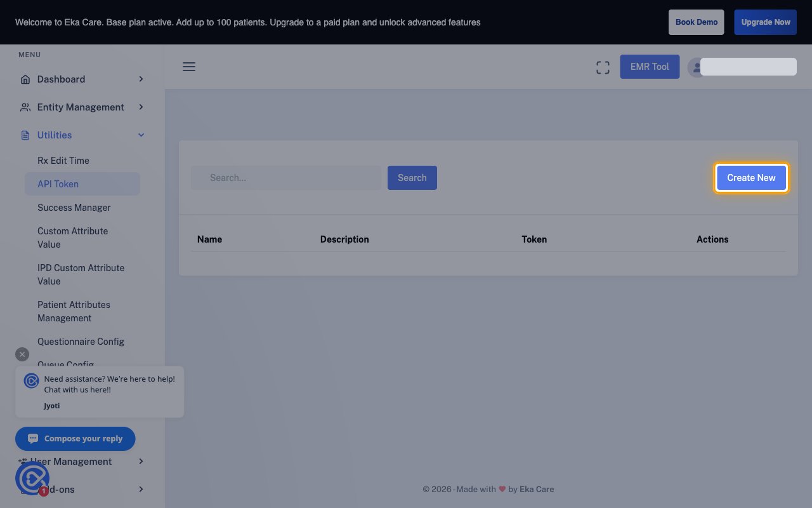Click the Search button
The width and height of the screenshot is (812, 508).
click(412, 178)
